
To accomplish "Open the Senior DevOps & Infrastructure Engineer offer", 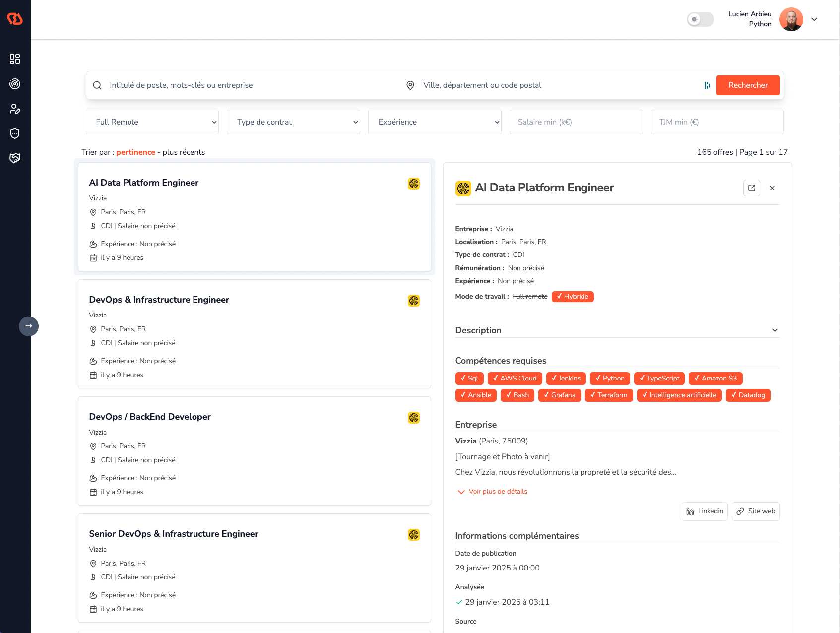I will point(255,568).
